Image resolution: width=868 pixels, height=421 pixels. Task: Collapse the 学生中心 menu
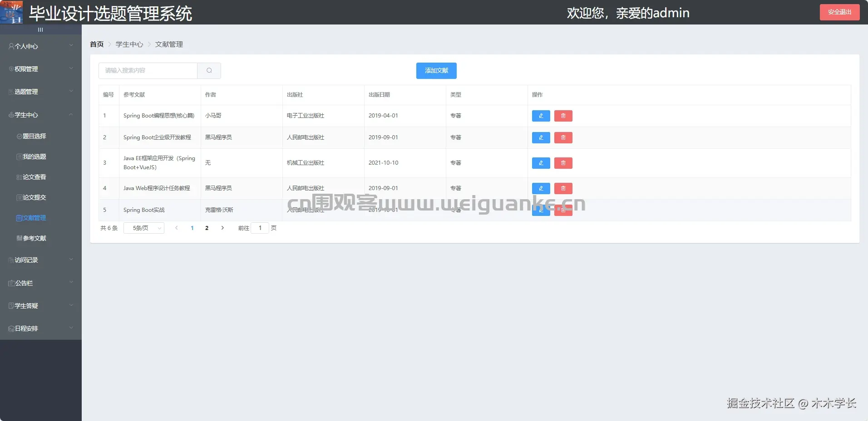point(41,115)
